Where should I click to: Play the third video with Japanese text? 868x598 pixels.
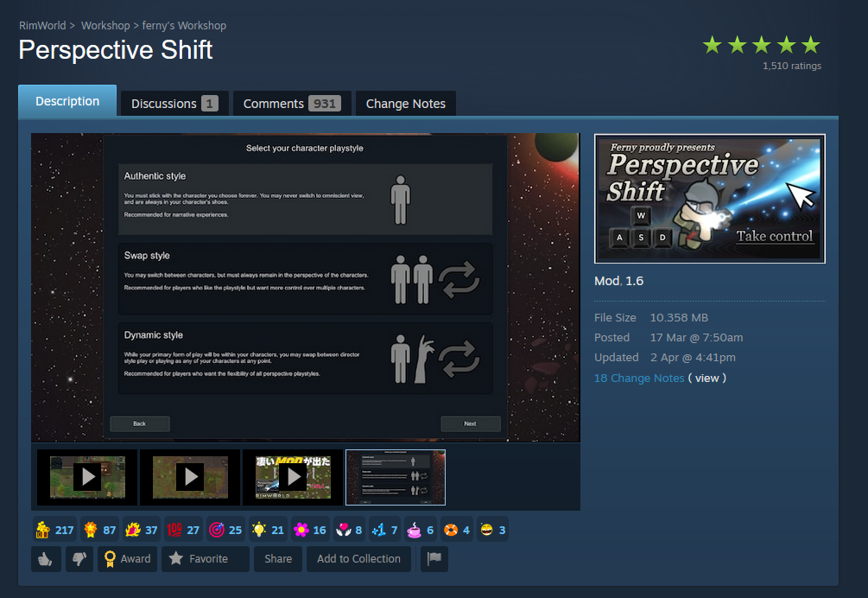(293, 477)
